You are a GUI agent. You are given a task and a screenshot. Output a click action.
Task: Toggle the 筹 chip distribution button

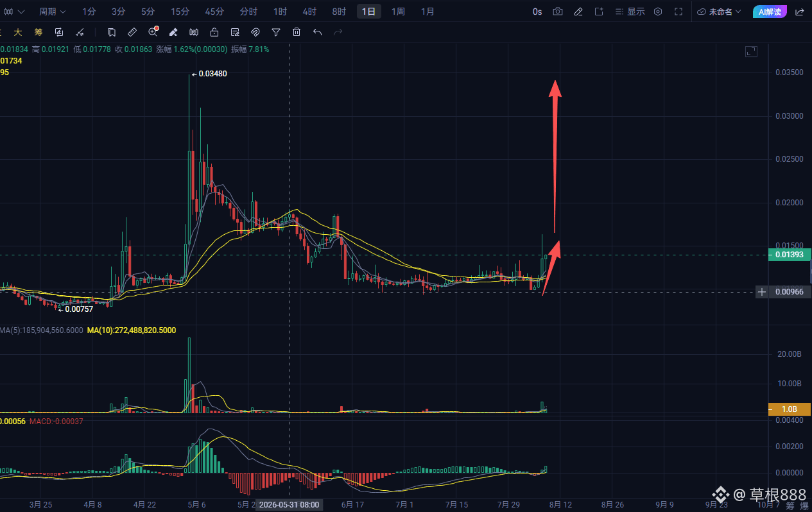pos(38,32)
